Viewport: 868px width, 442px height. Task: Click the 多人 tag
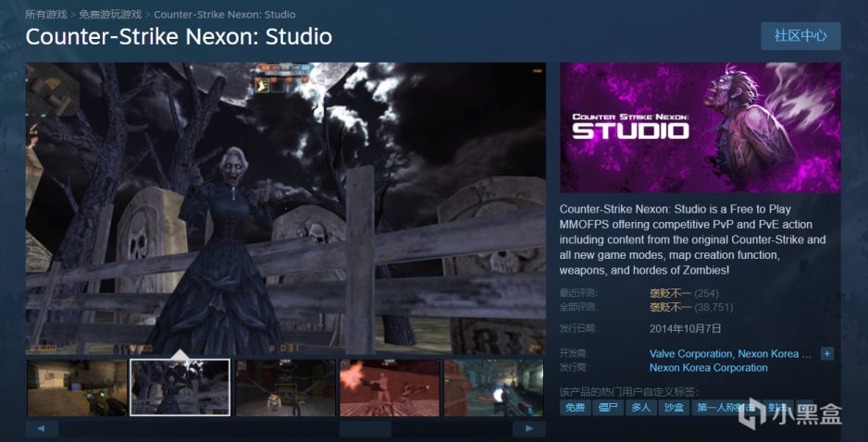(640, 409)
